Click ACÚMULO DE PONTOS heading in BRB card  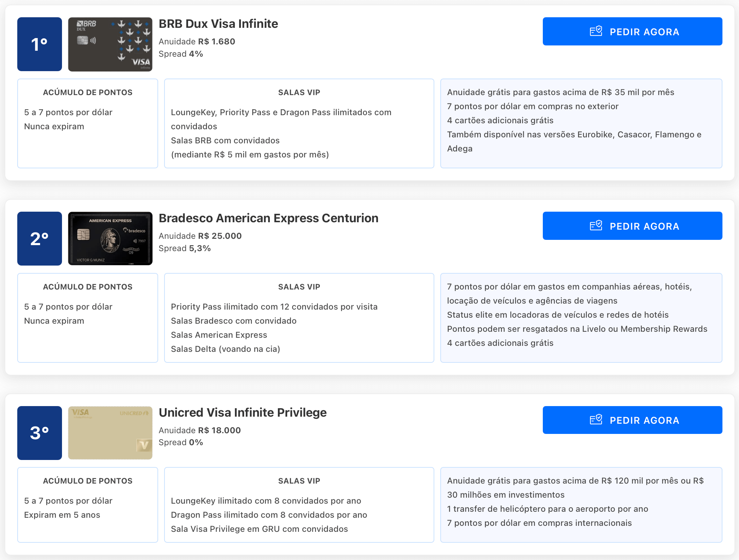click(x=88, y=92)
